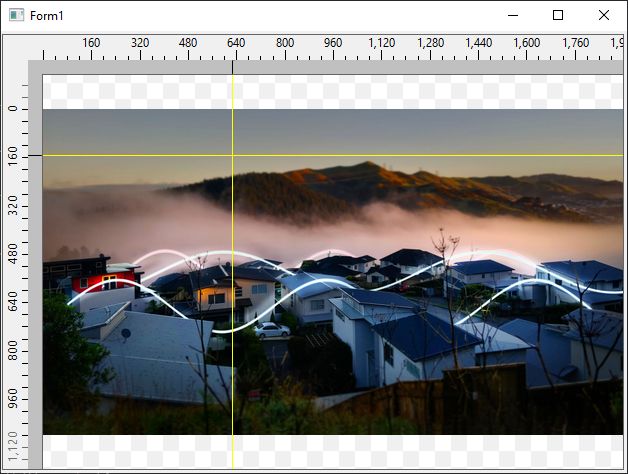The height and width of the screenshot is (474, 628).
Task: Click the white parked car in the image
Action: (x=272, y=330)
